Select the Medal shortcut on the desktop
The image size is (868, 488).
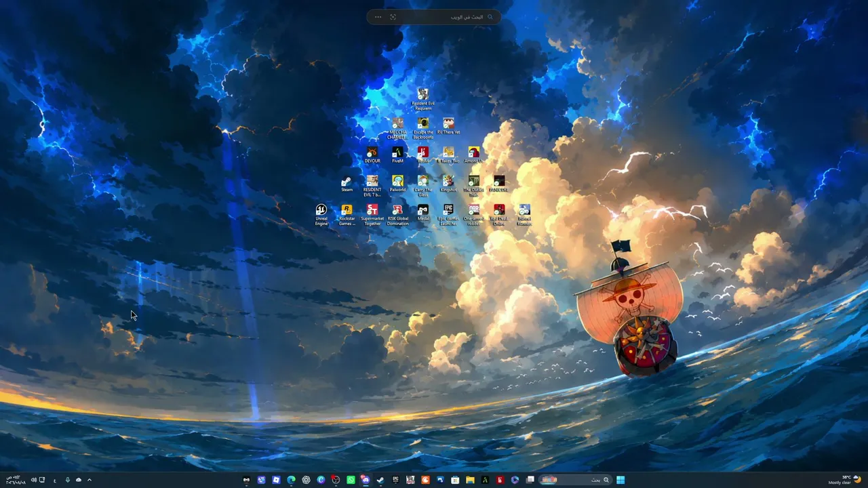click(x=423, y=213)
